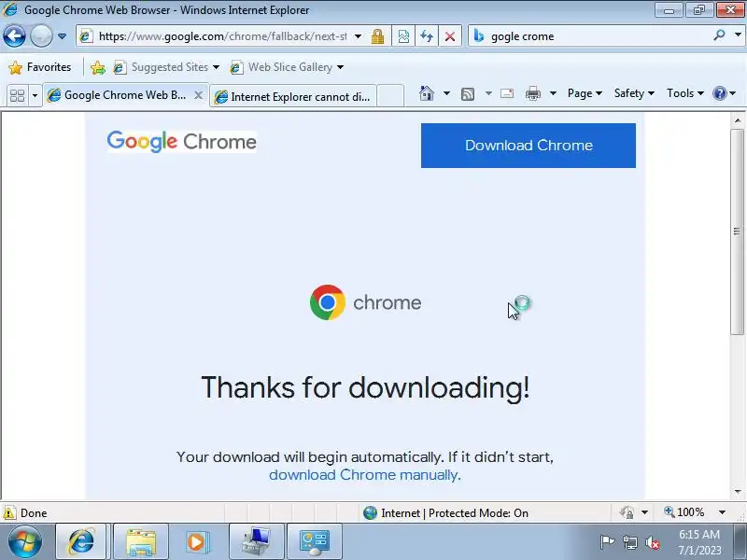Click the scrollbar down arrow
The image size is (747, 560).
(738, 492)
